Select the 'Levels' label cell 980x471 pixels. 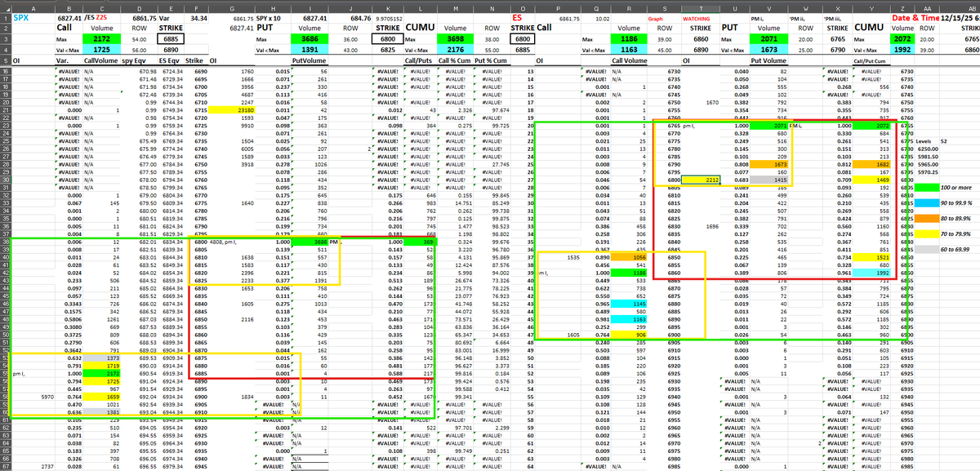927,141
